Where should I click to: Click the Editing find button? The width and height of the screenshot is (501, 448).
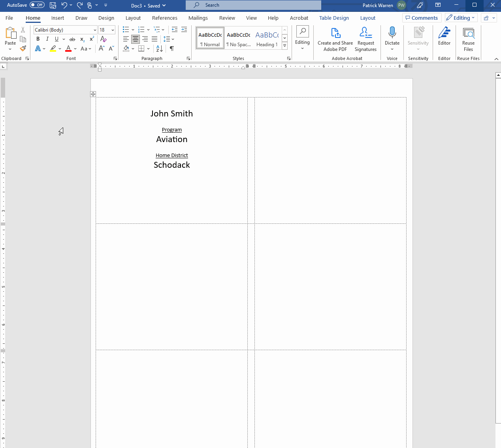point(302,38)
